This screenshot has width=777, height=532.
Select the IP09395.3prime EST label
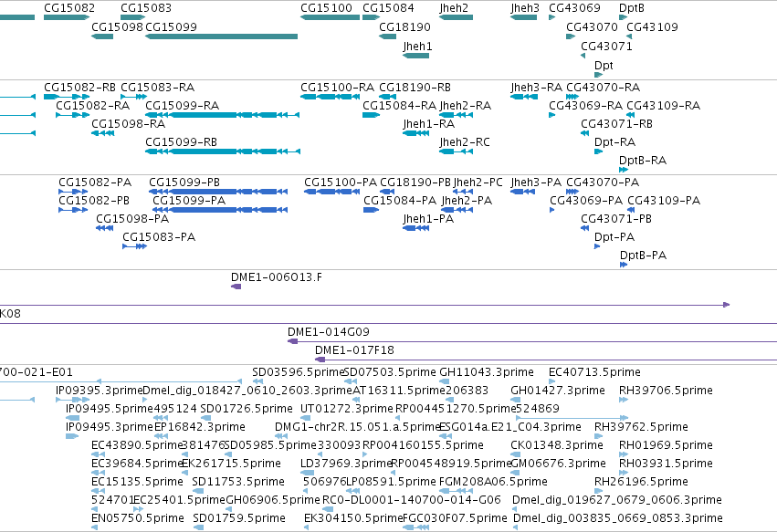click(x=100, y=391)
